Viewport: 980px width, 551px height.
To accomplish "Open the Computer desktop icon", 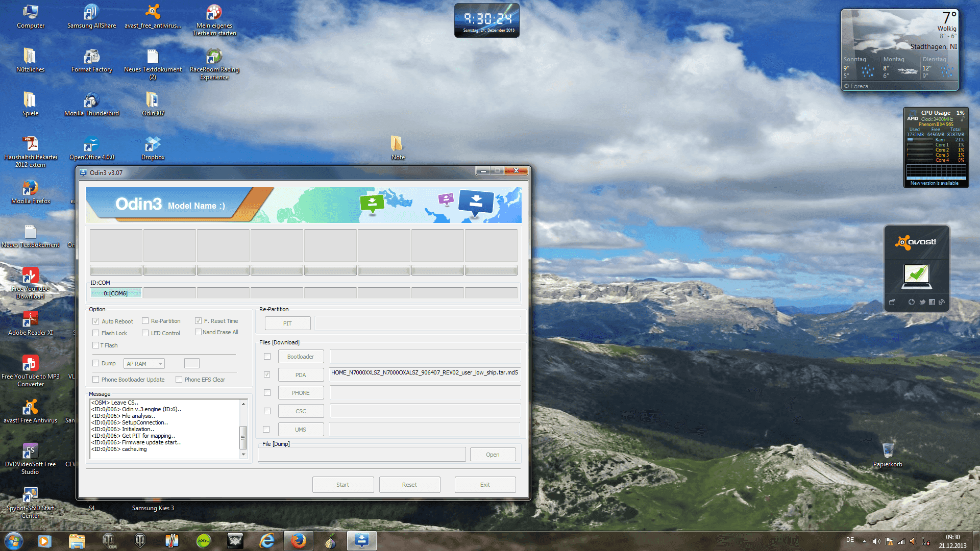I will [31, 16].
